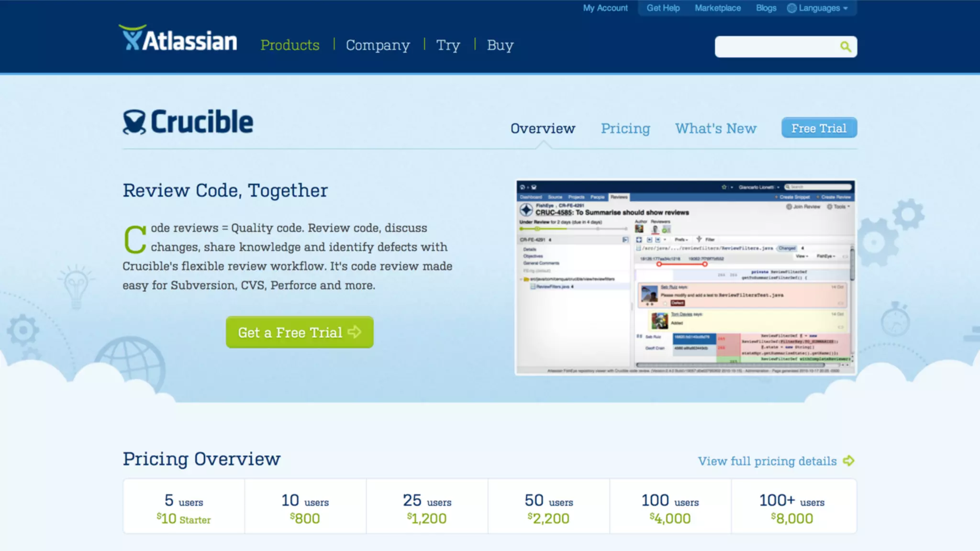Click the Crucible product logo
980x551 pixels.
tap(188, 122)
